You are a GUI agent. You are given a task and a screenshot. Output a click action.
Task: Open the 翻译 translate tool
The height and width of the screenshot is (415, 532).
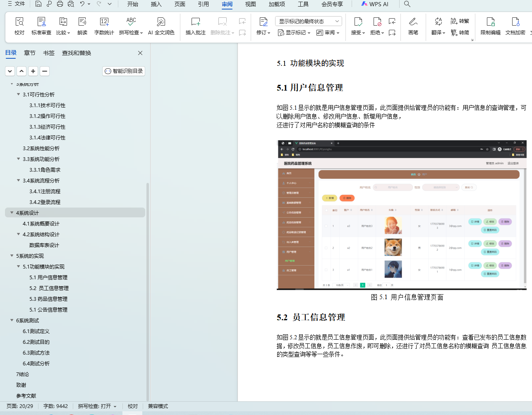[438, 26]
